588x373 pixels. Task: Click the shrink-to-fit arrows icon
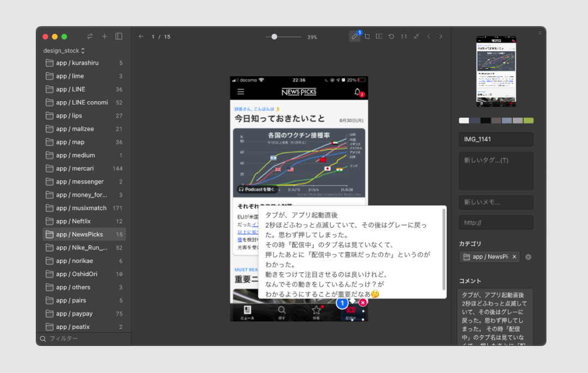[x=416, y=36]
